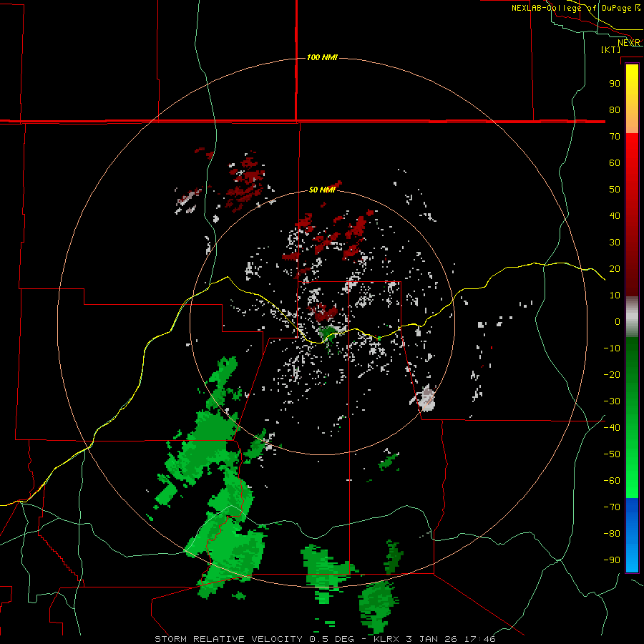Image resolution: width=644 pixels, height=644 pixels.
Task: Click the NEXR label above the scale
Action: click(629, 43)
